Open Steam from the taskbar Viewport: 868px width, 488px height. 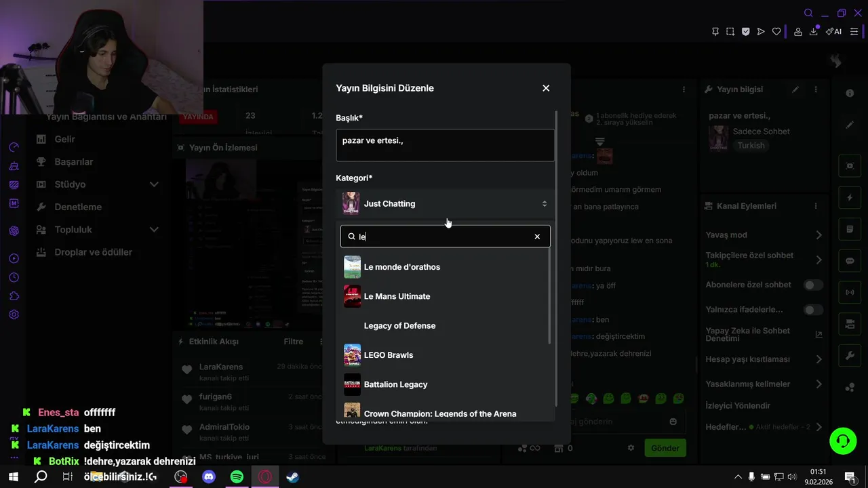(x=292, y=476)
